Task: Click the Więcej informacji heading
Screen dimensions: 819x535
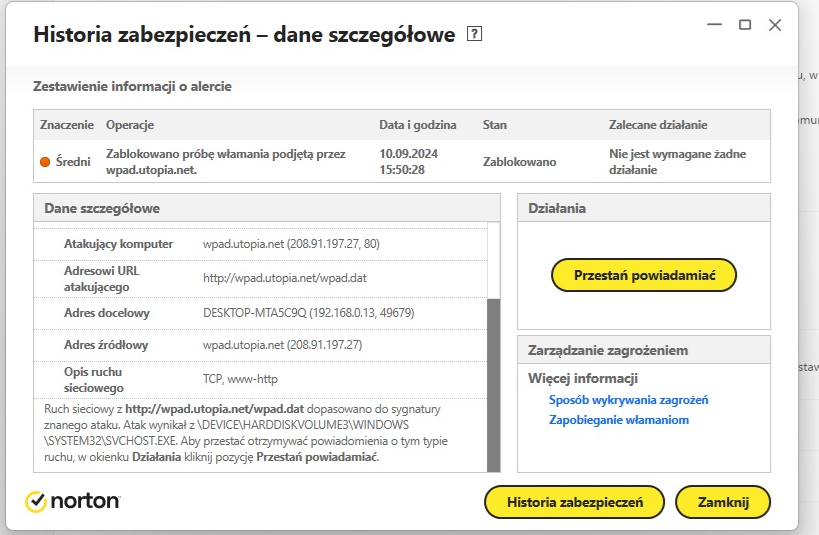Action: pyautogui.click(x=583, y=378)
